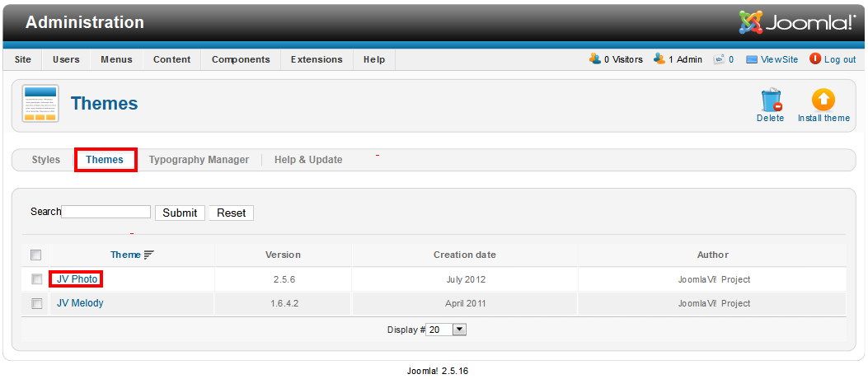The width and height of the screenshot is (868, 379).
Task: Open View Site monitor icon
Action: (751, 59)
